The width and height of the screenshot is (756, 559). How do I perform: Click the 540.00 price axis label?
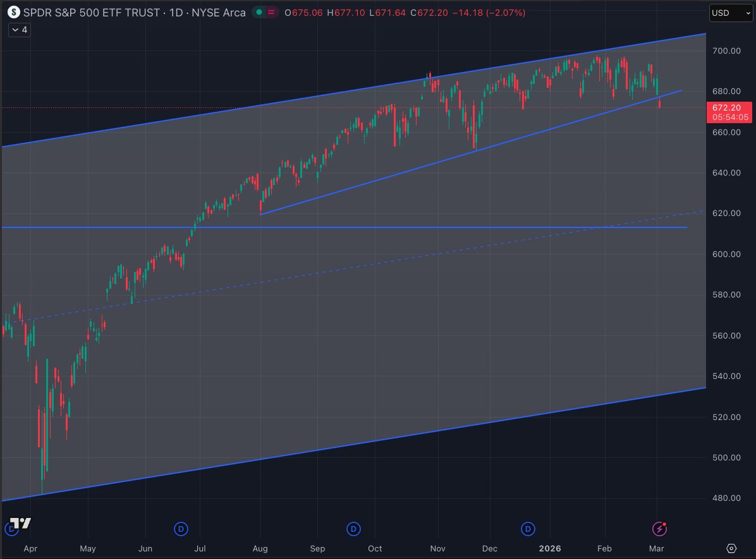click(726, 376)
